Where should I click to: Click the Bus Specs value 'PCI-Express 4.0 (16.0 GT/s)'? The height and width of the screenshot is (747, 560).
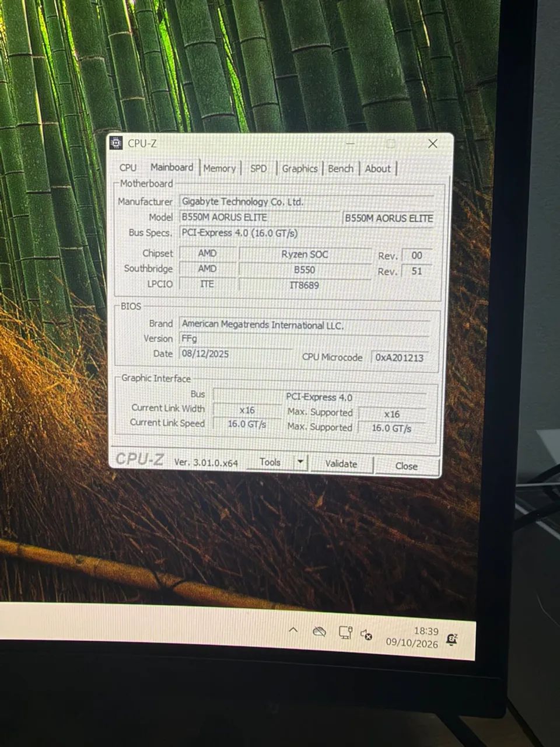point(306,233)
